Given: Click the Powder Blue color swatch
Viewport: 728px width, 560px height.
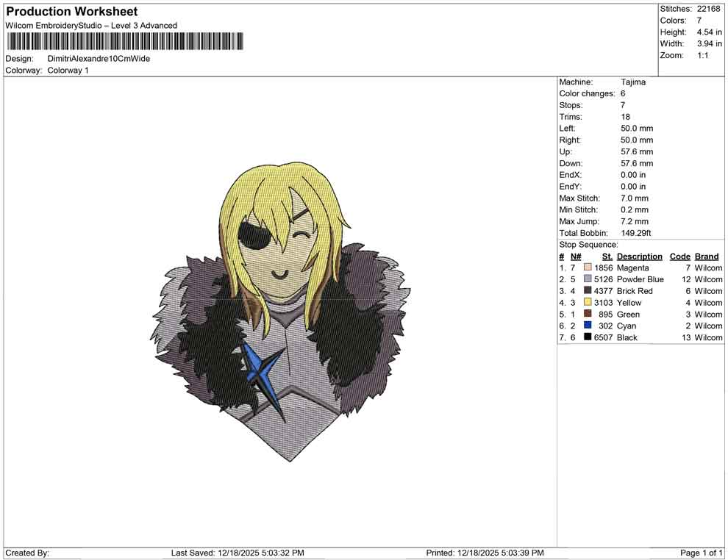Looking at the screenshot, I should coord(588,279).
